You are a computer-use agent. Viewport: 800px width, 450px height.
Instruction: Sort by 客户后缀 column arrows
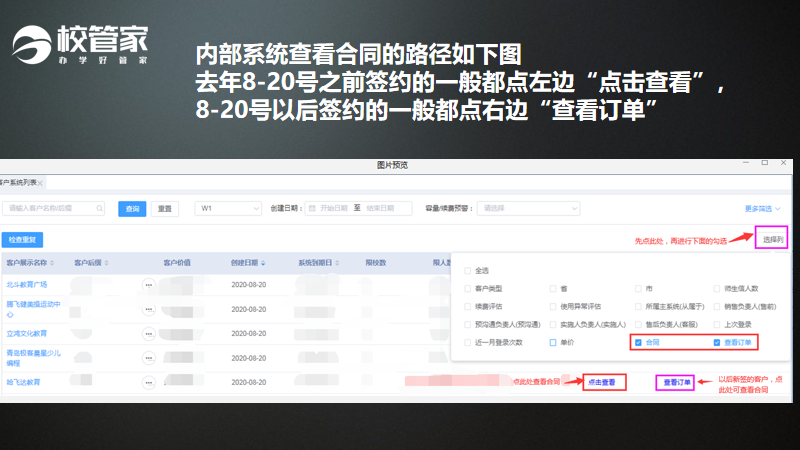tap(107, 263)
